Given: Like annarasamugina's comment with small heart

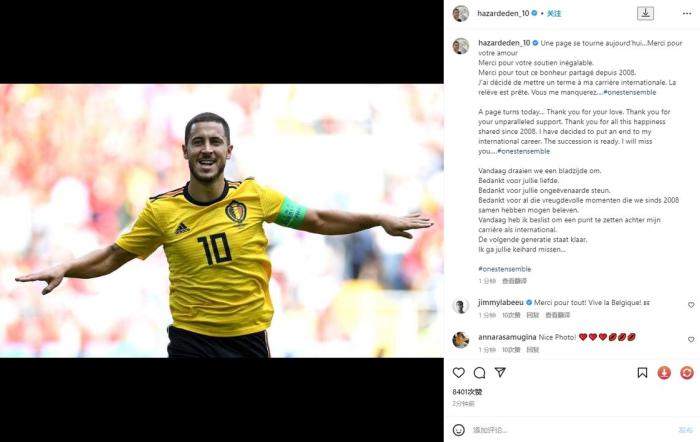Looking at the screenshot, I should point(691,340).
